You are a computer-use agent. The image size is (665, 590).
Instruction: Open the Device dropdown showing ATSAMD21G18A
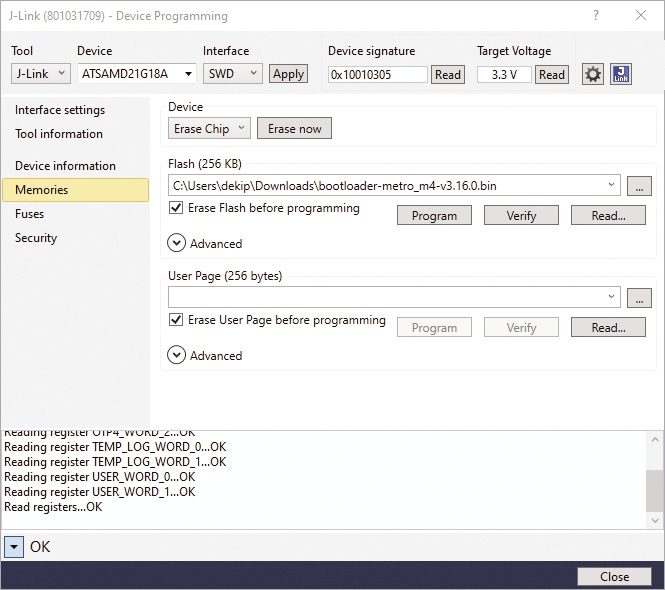pos(137,74)
